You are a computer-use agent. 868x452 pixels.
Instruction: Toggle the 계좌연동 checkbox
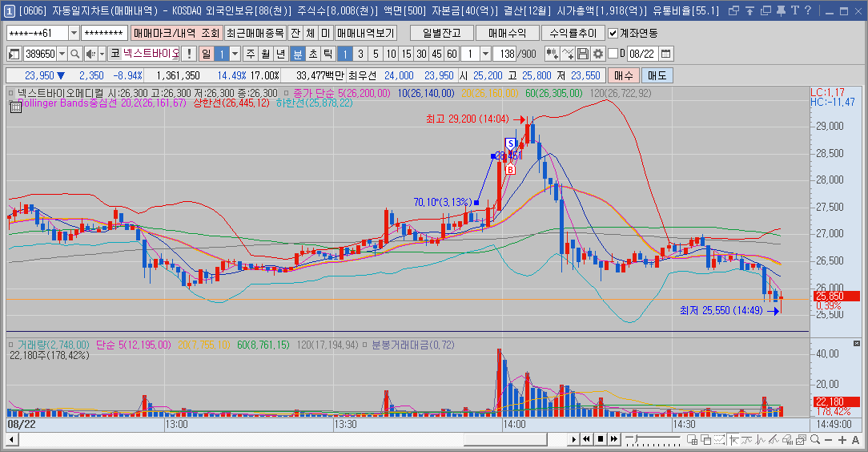pyautogui.click(x=613, y=33)
